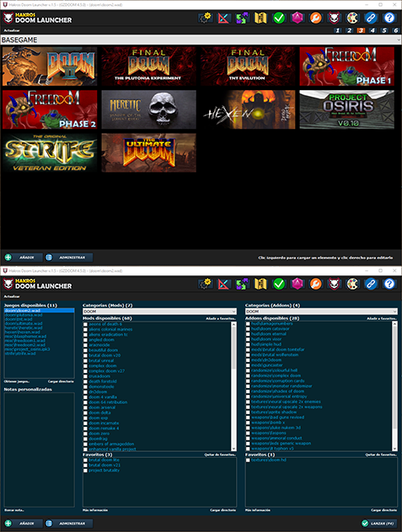Image resolution: width=402 pixels, height=532 pixels.
Task: Check the 'textures\doom hd' favorite addon
Action: [248, 460]
